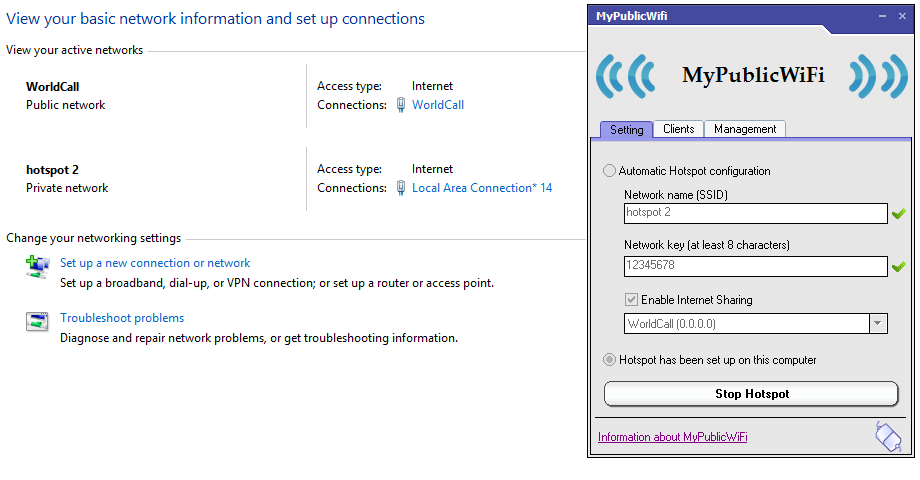Viewport: 920px width, 480px height.
Task: Click the Private network label
Action: [x=67, y=188]
